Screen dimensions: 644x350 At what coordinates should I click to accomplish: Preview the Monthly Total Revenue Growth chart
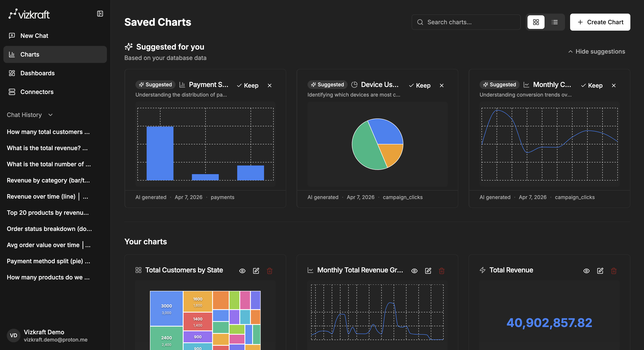(414, 271)
